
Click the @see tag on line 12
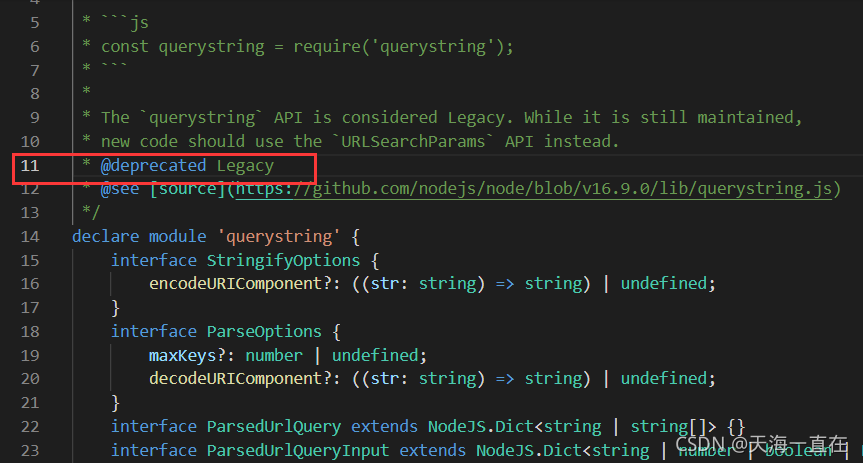click(x=120, y=189)
